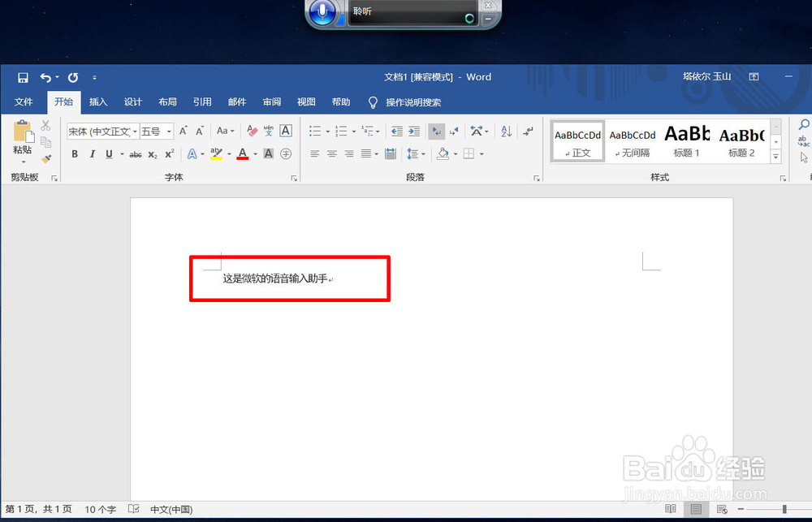812x522 pixels.
Task: Open the 帮助 tab
Action: click(x=341, y=102)
